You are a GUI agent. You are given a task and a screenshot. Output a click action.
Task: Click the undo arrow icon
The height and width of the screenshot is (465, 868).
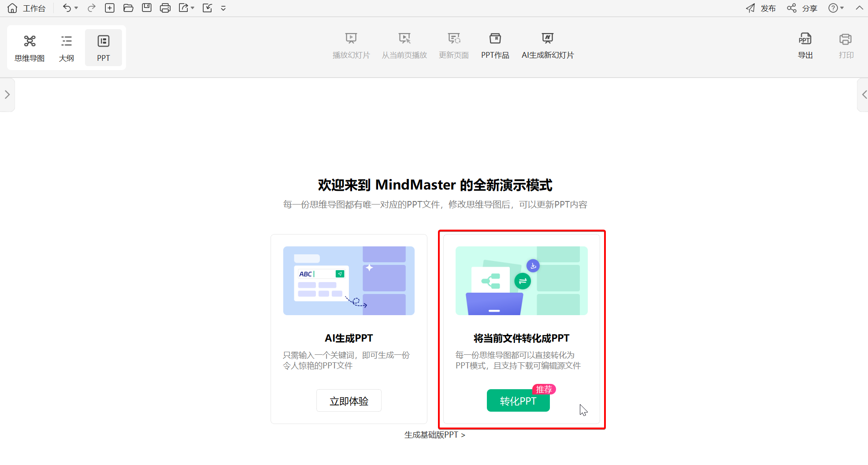(67, 8)
